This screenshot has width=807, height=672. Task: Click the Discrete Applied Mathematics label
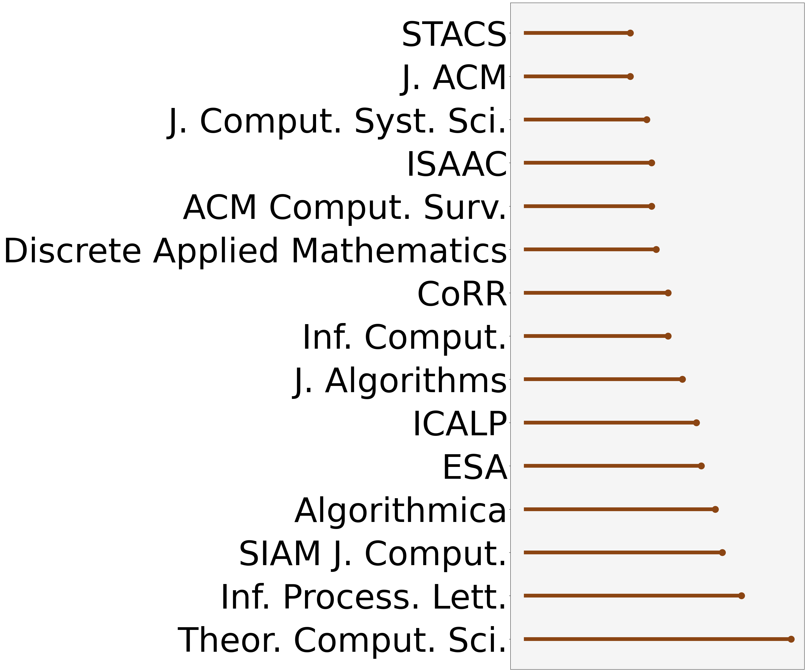pos(255,251)
